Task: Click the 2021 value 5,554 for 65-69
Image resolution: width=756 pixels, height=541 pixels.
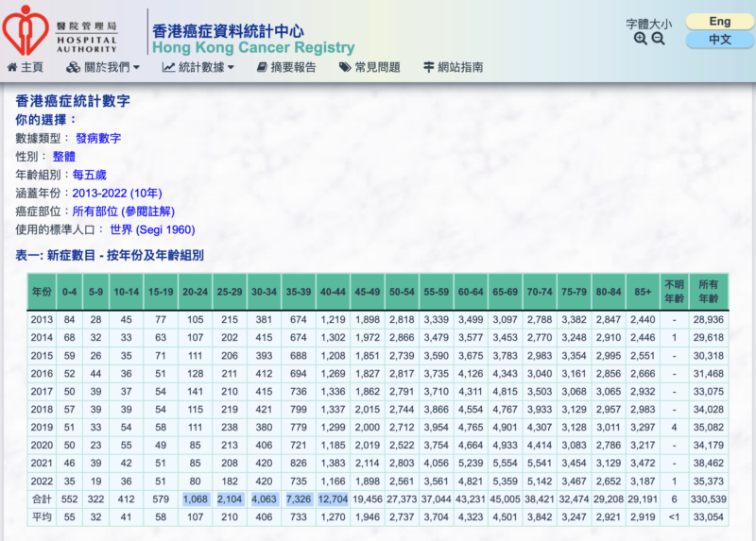Action: click(506, 464)
